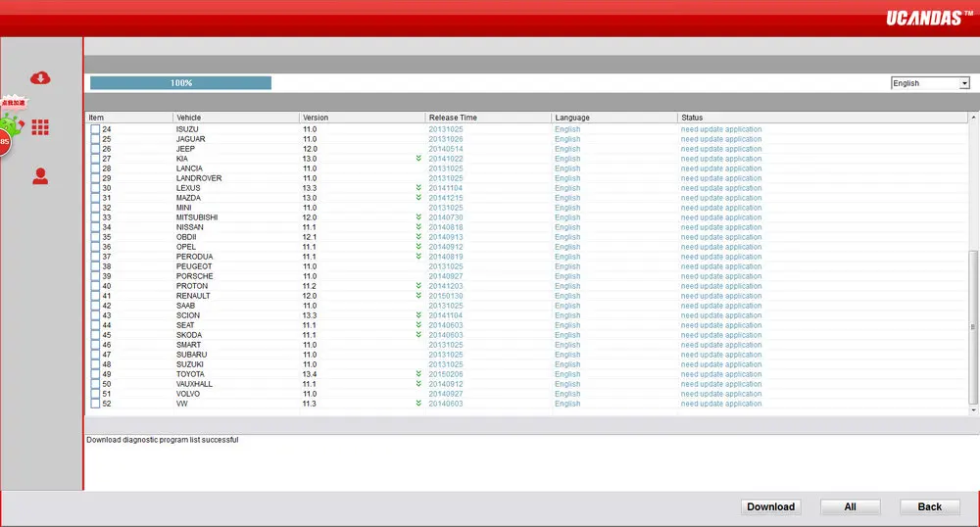
Task: Open the cloud download section icon
Action: (40, 78)
